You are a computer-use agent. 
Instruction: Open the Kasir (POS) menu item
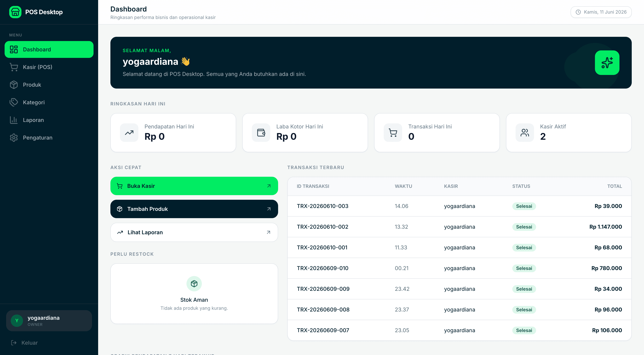tap(49, 67)
